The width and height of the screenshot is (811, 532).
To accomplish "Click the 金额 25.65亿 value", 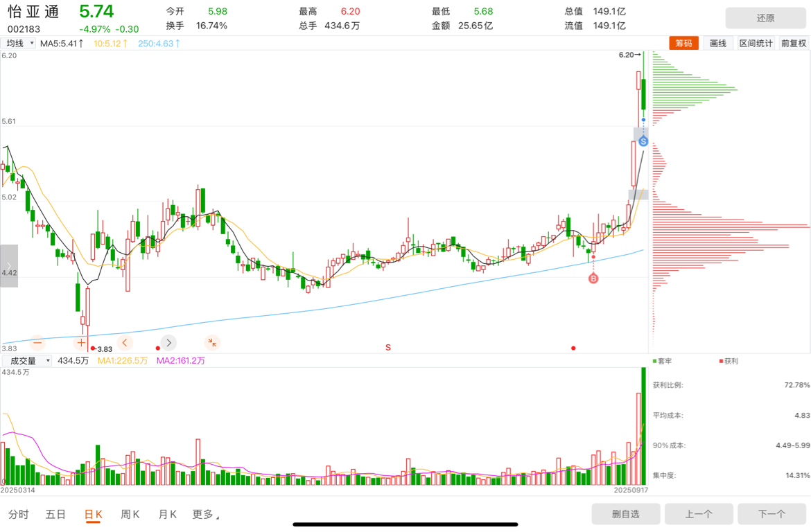I will [x=476, y=26].
